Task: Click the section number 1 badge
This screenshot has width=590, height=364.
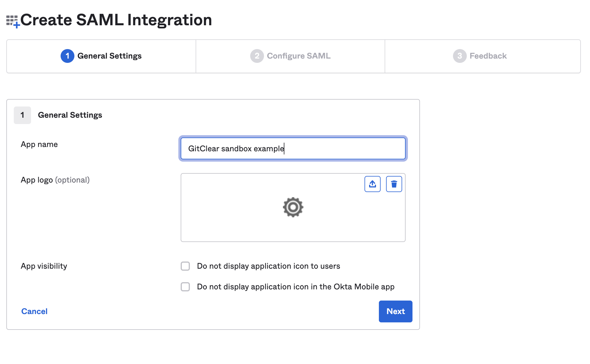Action: pyautogui.click(x=22, y=115)
